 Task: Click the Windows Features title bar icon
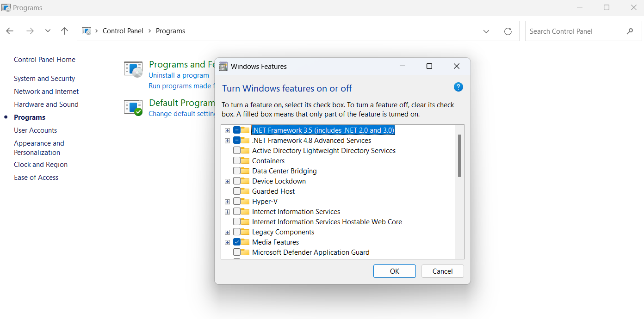(223, 66)
